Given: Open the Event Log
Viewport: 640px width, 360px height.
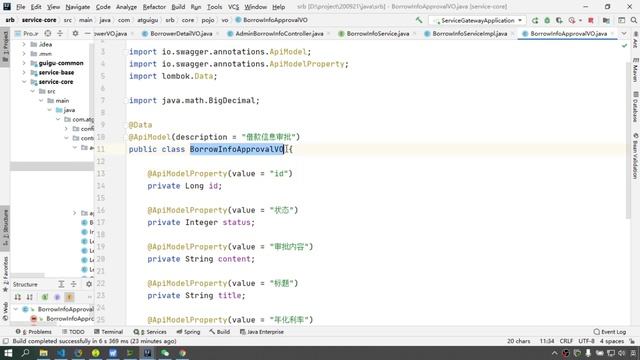Looking at the screenshot, I should click(609, 332).
